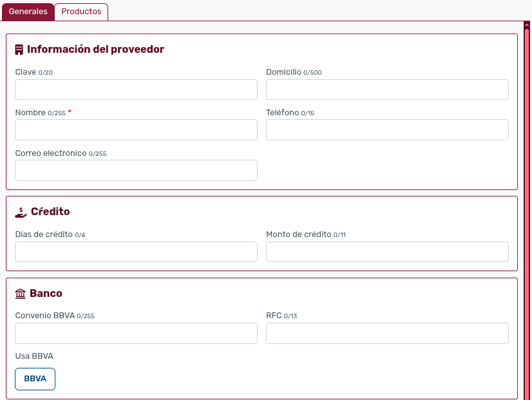Focus the RFC input field
This screenshot has height=400, width=532.
pos(387,333)
